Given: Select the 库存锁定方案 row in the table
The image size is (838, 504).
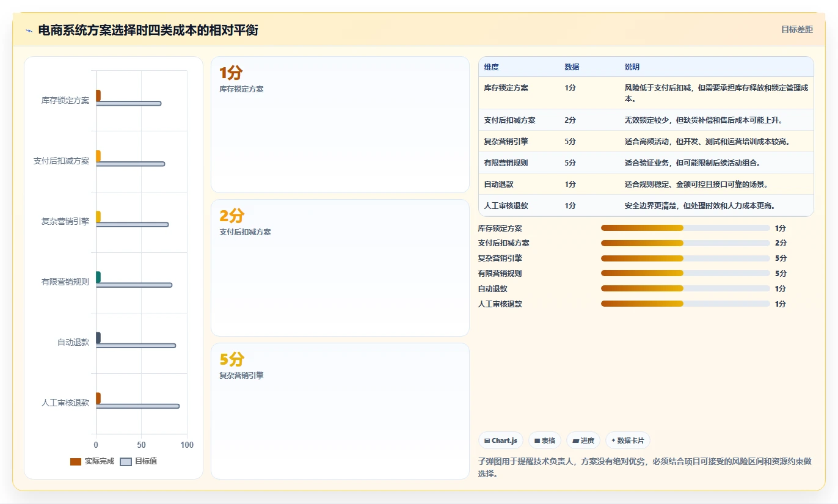Looking at the screenshot, I should click(x=646, y=93).
